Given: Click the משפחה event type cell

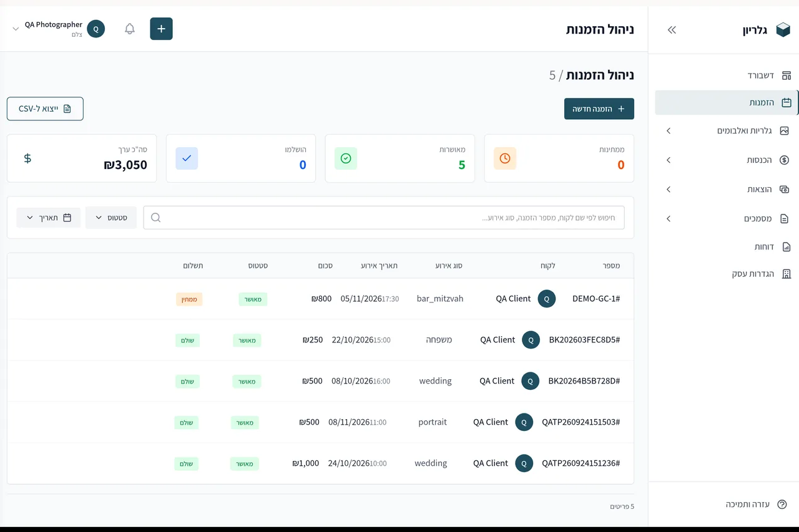Looking at the screenshot, I should click(438, 340).
